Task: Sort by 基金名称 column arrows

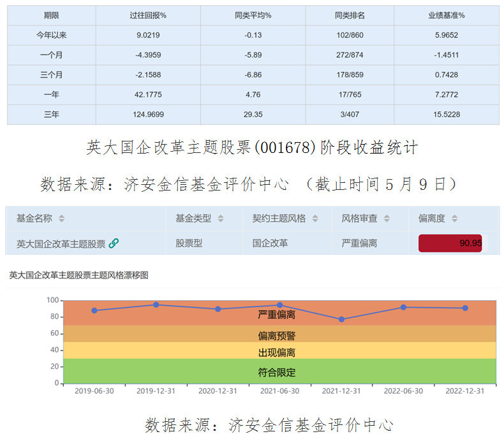Action: tap(61, 219)
